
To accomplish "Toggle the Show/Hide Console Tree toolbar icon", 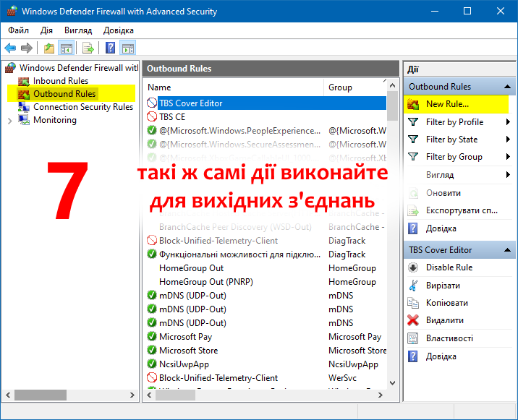I will coord(66,48).
